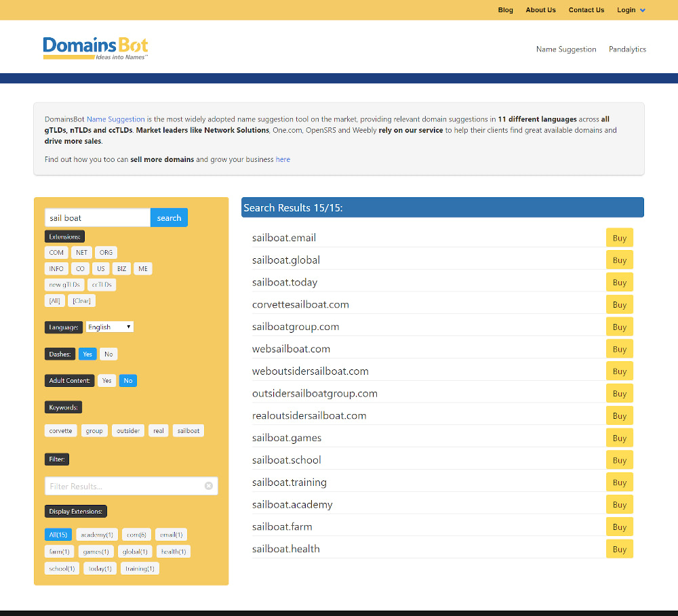678x616 pixels.
Task: Click the "here" link about selling domains
Action: (283, 159)
